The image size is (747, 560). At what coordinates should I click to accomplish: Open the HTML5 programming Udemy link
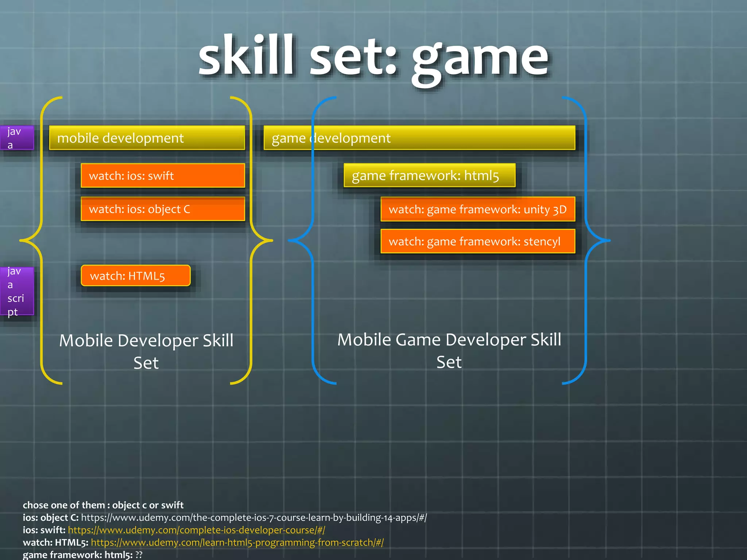(x=237, y=542)
